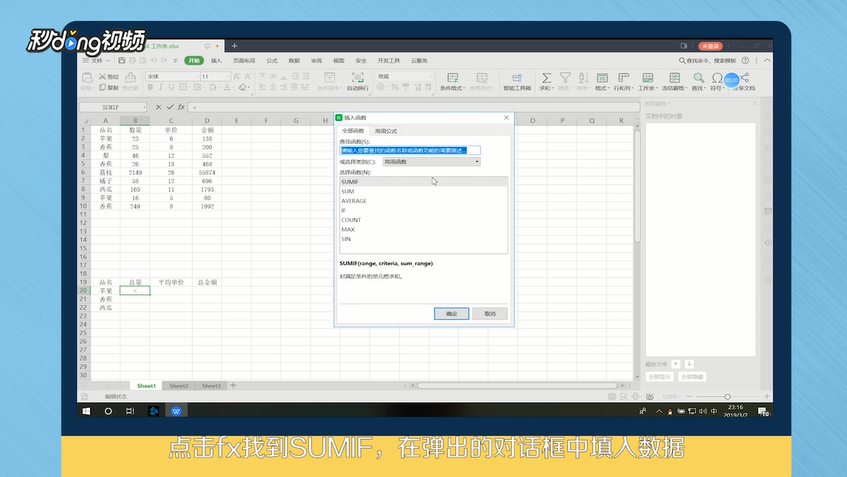Click the cell borders icon
The height and width of the screenshot is (477, 847).
[x=183, y=87]
